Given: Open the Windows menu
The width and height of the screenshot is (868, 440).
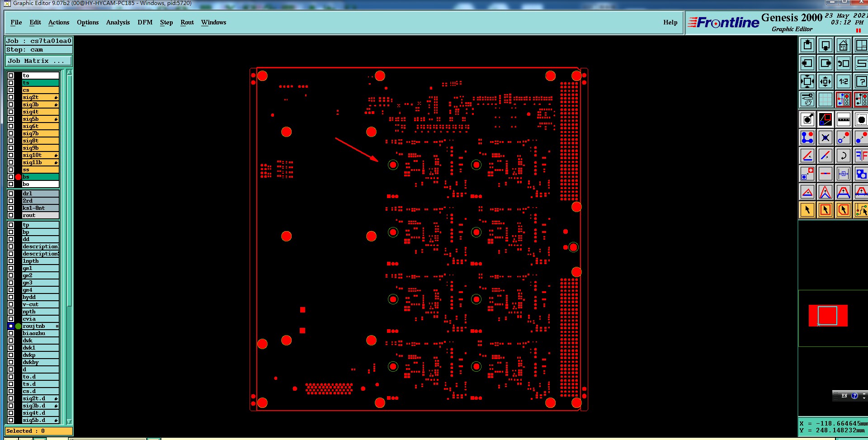Looking at the screenshot, I should click(x=214, y=22).
